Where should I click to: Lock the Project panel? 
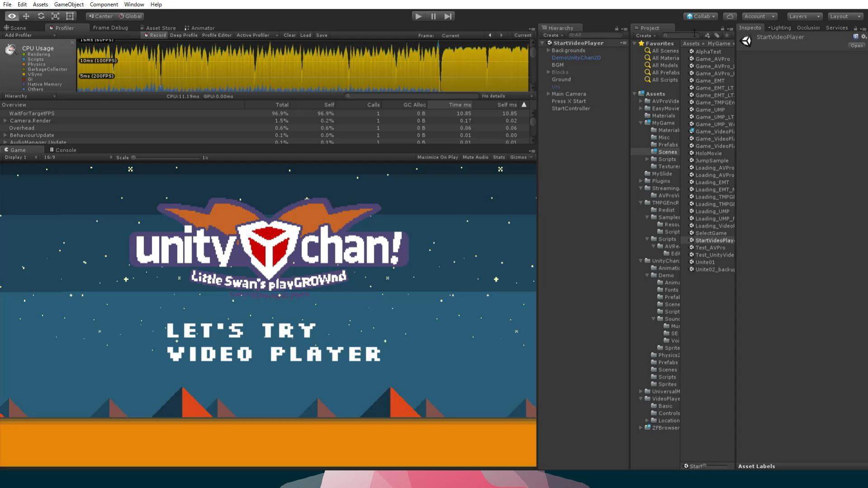[x=722, y=28]
